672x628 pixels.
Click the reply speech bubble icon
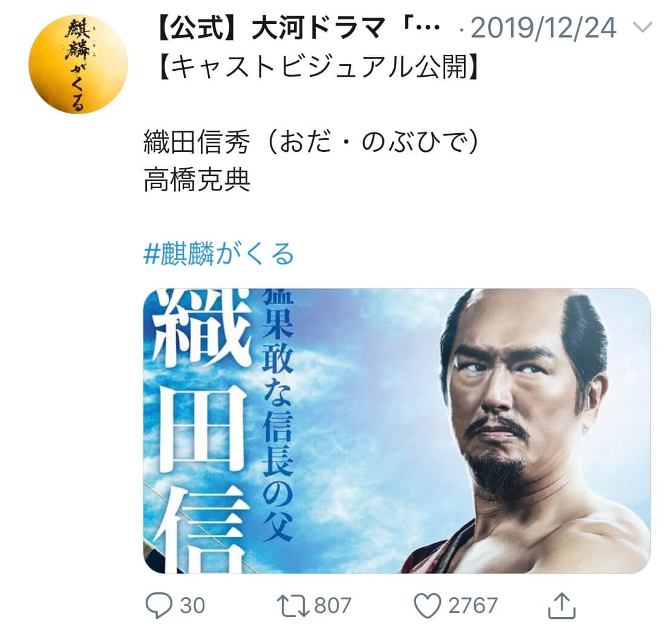pyautogui.click(x=159, y=605)
